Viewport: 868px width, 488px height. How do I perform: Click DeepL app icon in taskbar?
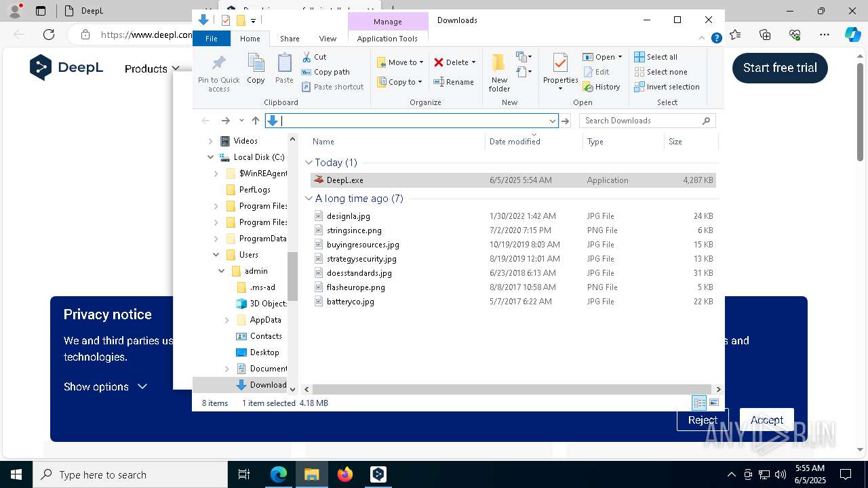378,474
